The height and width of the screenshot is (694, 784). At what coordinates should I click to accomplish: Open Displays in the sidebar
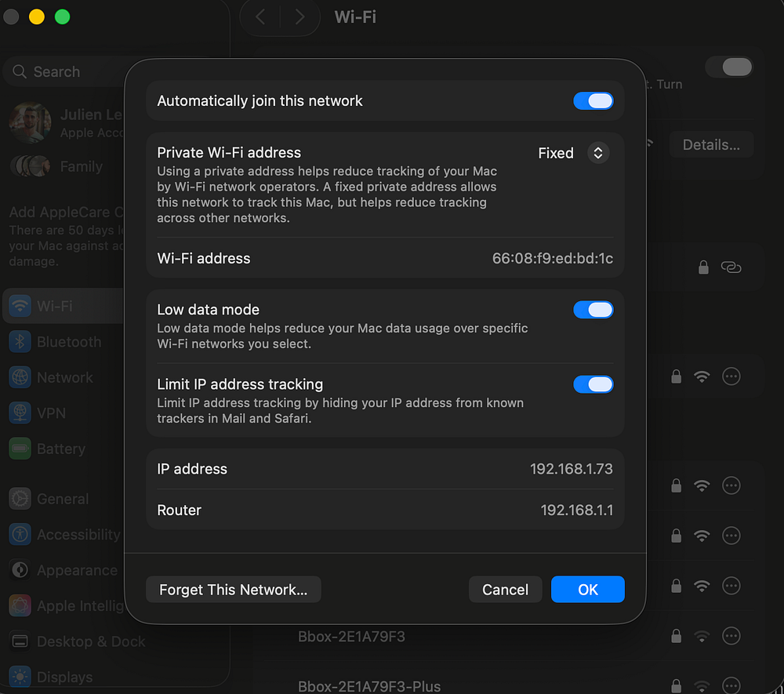[x=64, y=678]
